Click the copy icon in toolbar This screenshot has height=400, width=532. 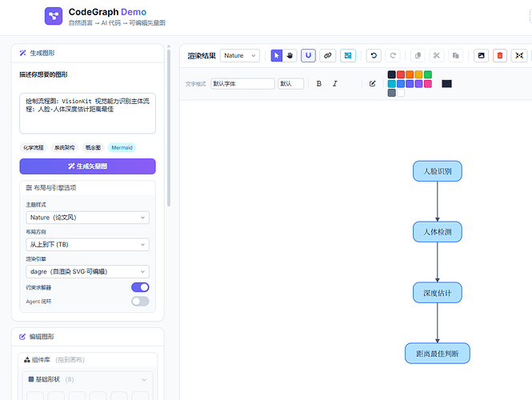coord(418,56)
